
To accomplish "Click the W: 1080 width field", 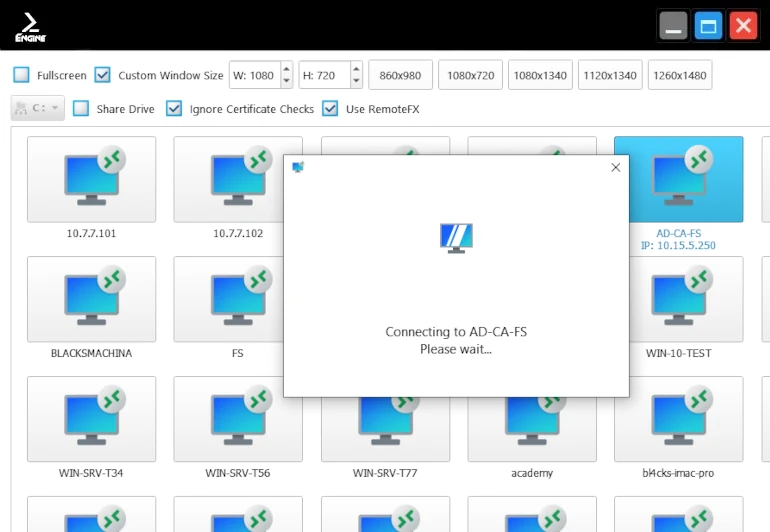I will pyautogui.click(x=255, y=75).
